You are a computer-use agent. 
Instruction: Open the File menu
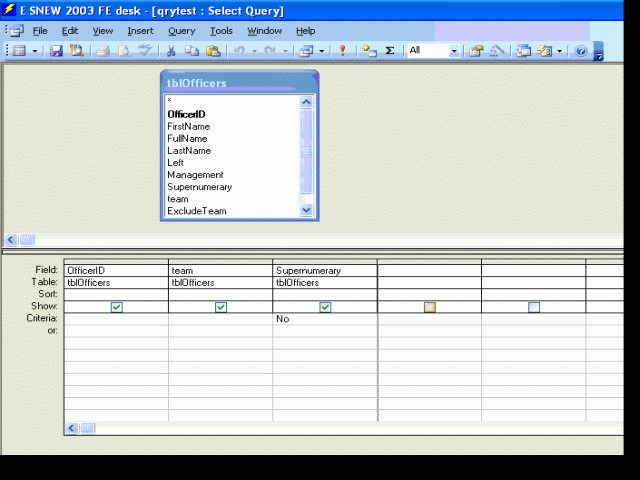pos(40,31)
